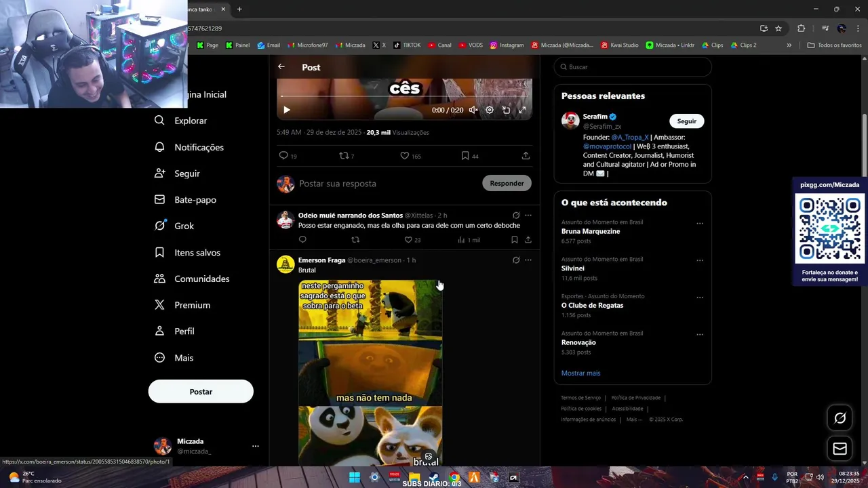Reply to main post with 19 comments

coord(288,156)
